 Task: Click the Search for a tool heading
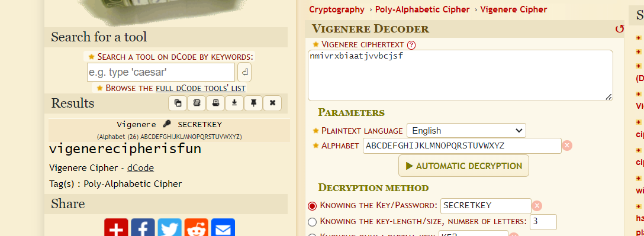tap(99, 37)
